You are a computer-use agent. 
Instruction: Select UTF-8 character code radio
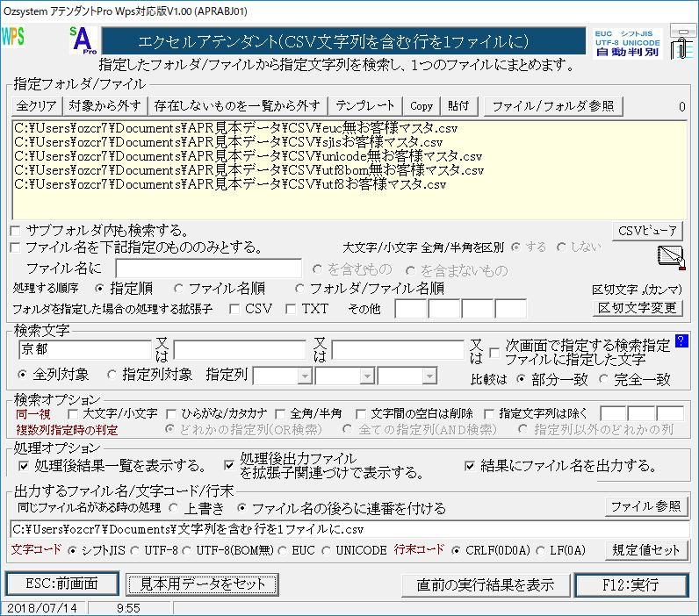coord(134,551)
